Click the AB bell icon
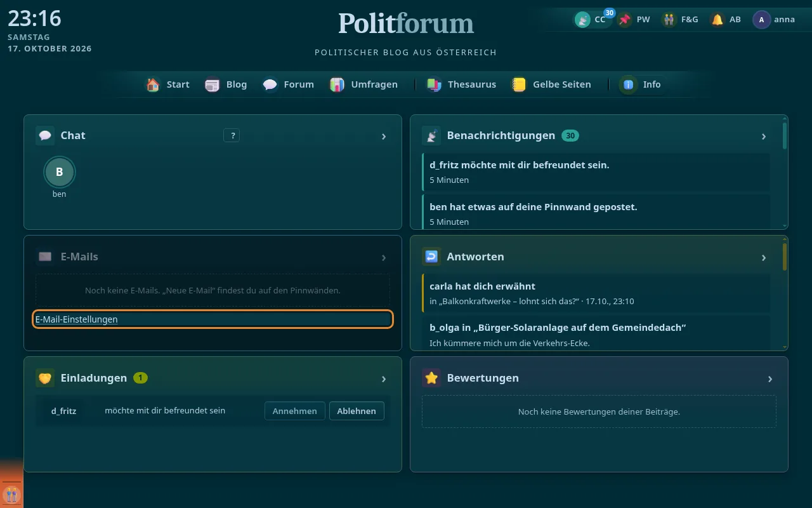 (717, 20)
